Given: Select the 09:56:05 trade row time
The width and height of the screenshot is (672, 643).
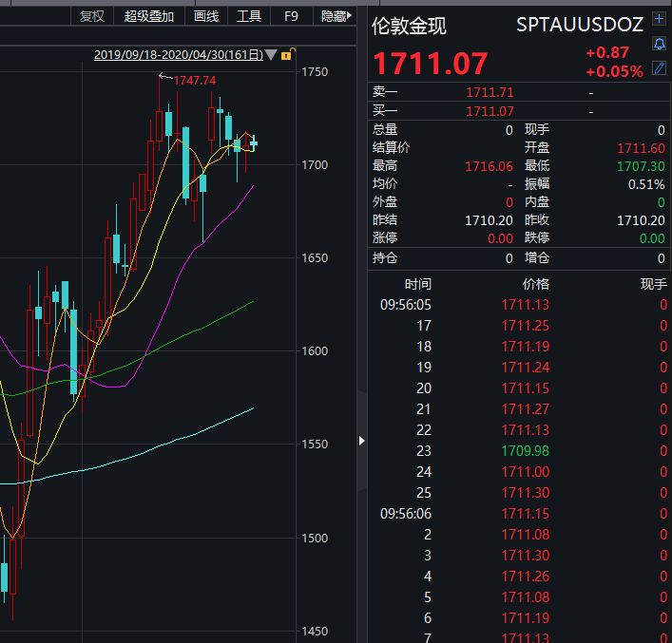Looking at the screenshot, I should pyautogui.click(x=405, y=305).
